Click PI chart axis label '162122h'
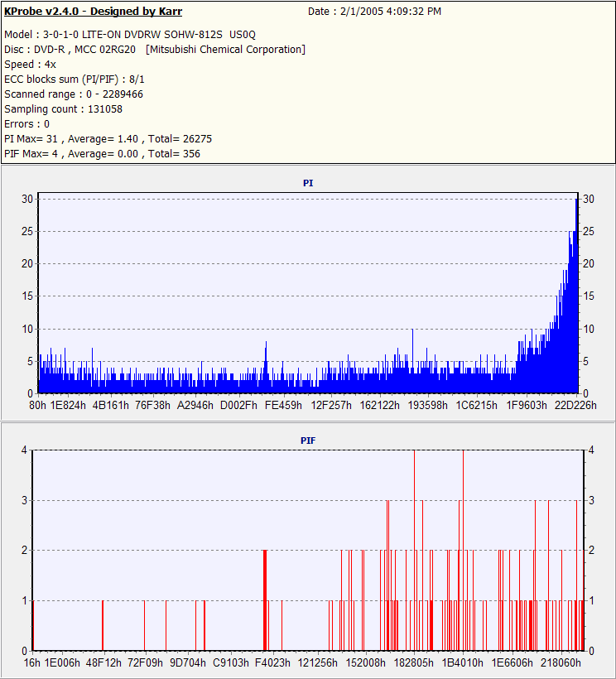The width and height of the screenshot is (616, 679). (x=380, y=405)
